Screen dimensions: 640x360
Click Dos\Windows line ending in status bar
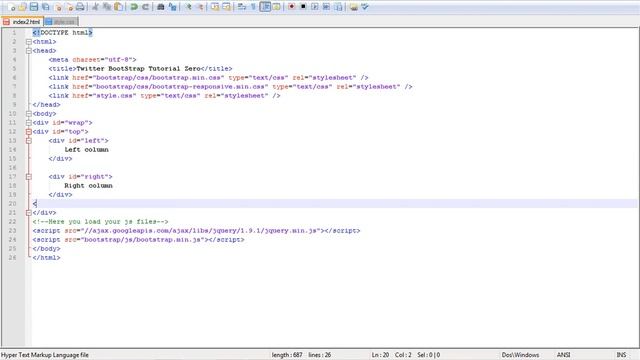coord(520,355)
